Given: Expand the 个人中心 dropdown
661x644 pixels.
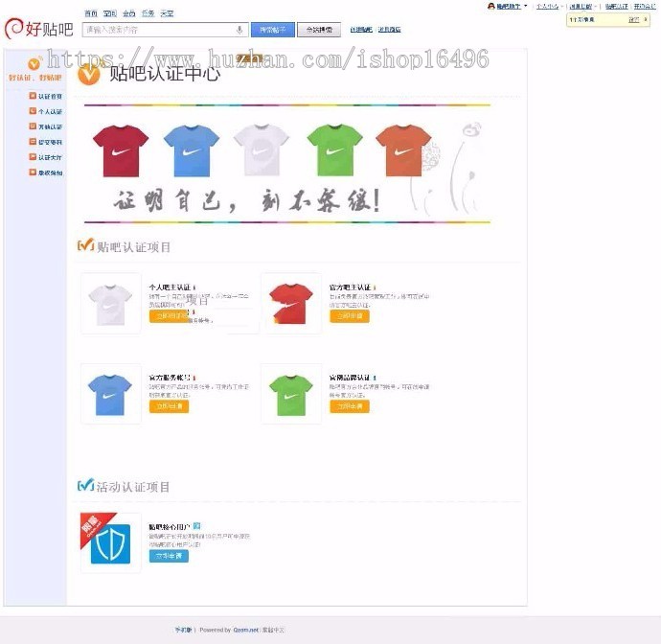Looking at the screenshot, I should coord(561,7).
